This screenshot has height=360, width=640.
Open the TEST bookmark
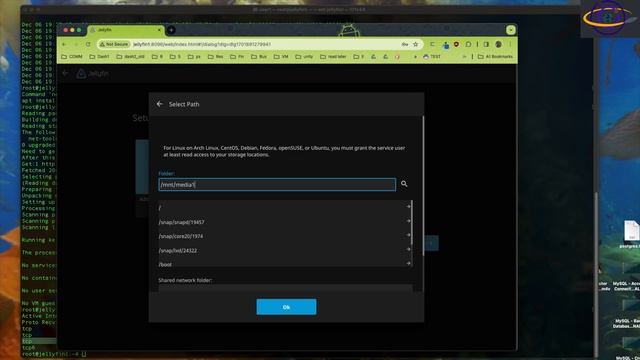point(432,57)
